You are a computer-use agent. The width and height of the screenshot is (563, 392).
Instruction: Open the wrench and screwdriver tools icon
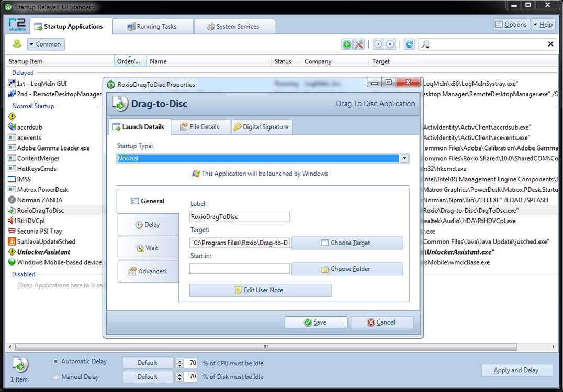pos(359,44)
